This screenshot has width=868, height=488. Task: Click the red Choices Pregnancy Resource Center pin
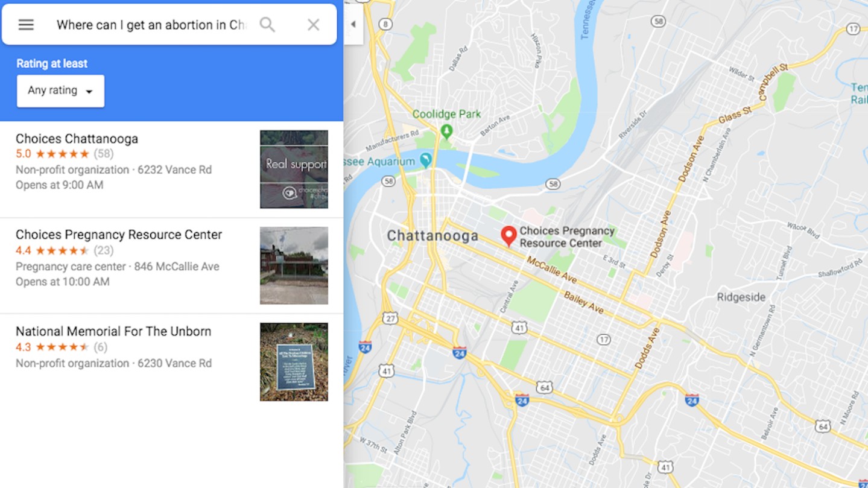[509, 236]
